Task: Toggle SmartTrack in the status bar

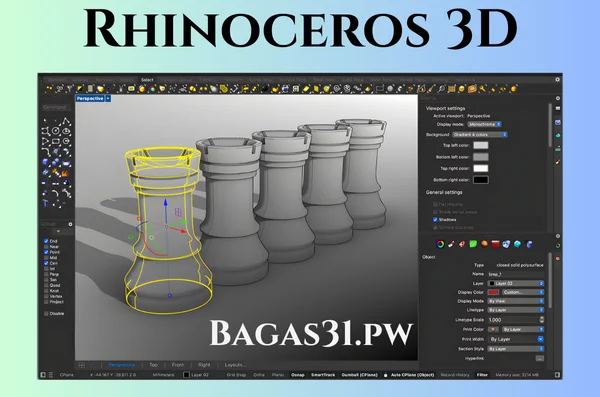Action: pyautogui.click(x=323, y=375)
